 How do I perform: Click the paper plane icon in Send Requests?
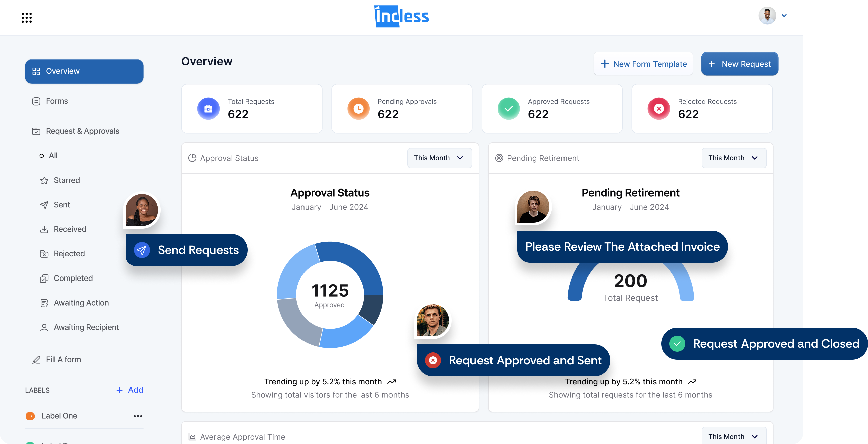(x=142, y=250)
